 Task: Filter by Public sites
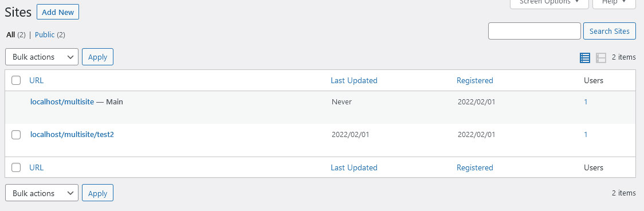tap(45, 35)
